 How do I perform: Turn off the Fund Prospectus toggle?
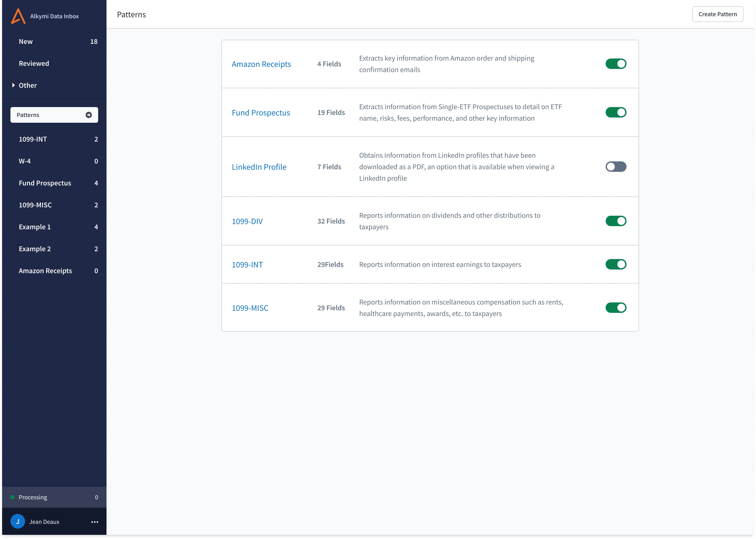point(616,113)
